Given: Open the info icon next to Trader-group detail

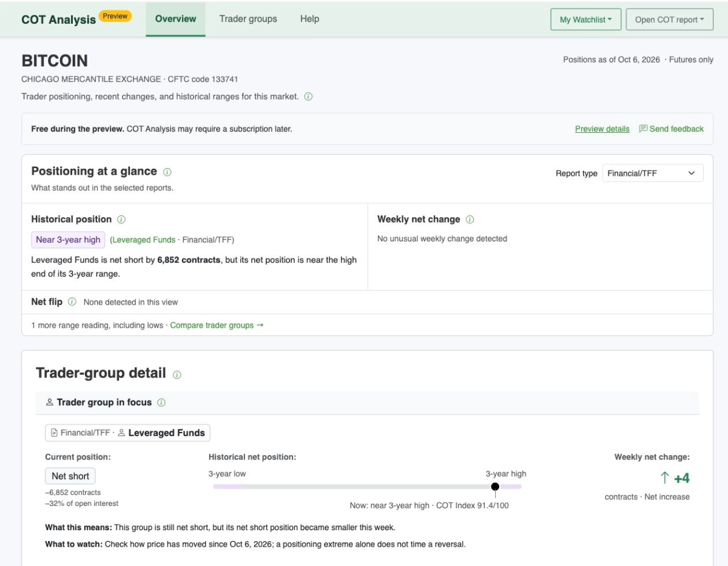Looking at the screenshot, I should click(177, 375).
